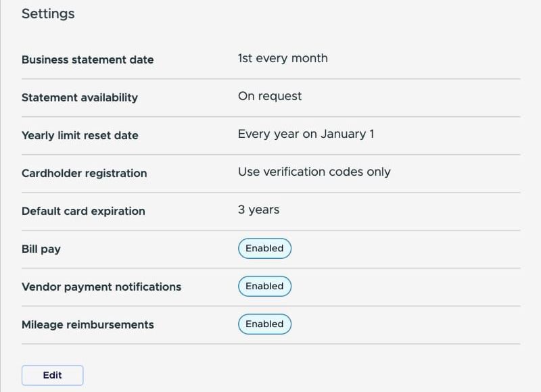Click the Default card expiration label
541x392 pixels.
tap(83, 211)
